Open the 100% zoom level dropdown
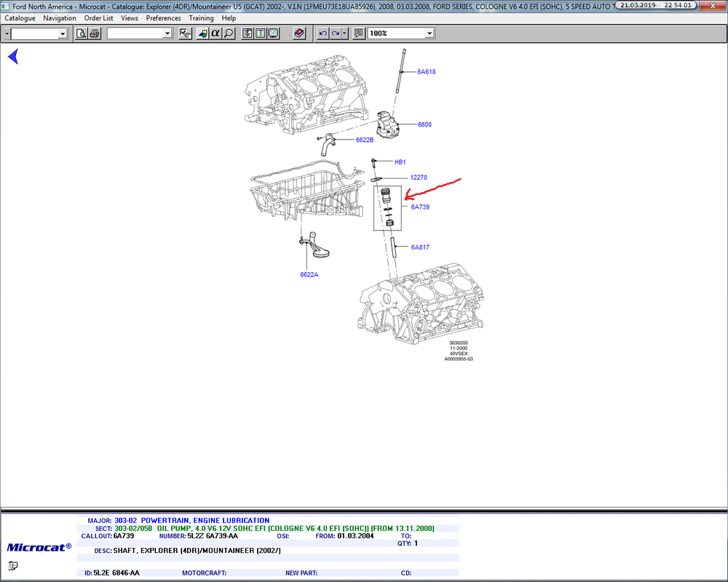The height and width of the screenshot is (582, 728). (x=430, y=33)
